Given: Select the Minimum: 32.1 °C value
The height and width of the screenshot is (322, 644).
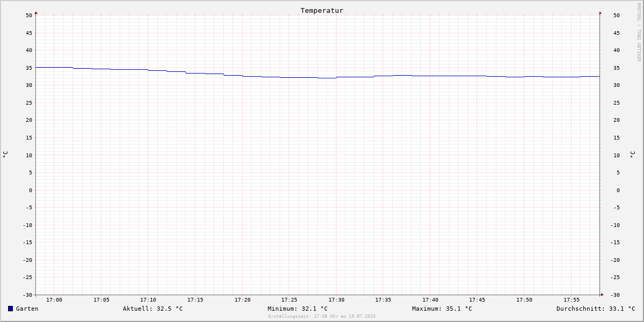Looking at the screenshot, I should click(298, 309).
